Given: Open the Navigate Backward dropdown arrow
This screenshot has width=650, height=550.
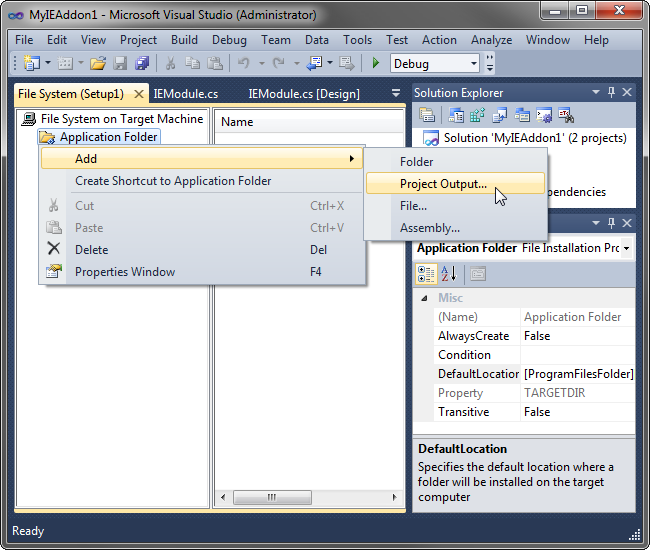Looking at the screenshot, I should tap(330, 63).
